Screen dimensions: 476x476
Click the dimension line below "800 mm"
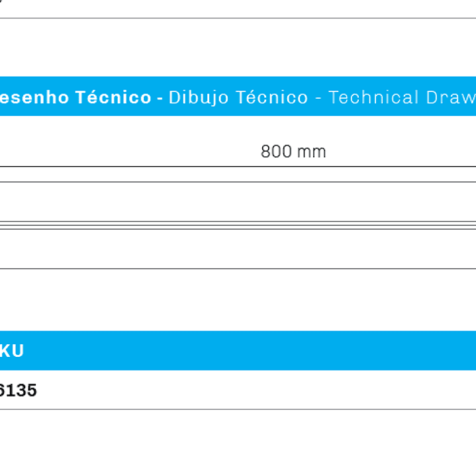(238, 167)
